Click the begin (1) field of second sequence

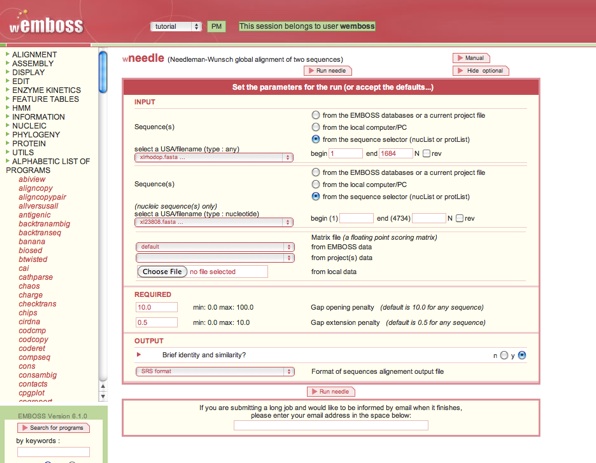pos(356,218)
